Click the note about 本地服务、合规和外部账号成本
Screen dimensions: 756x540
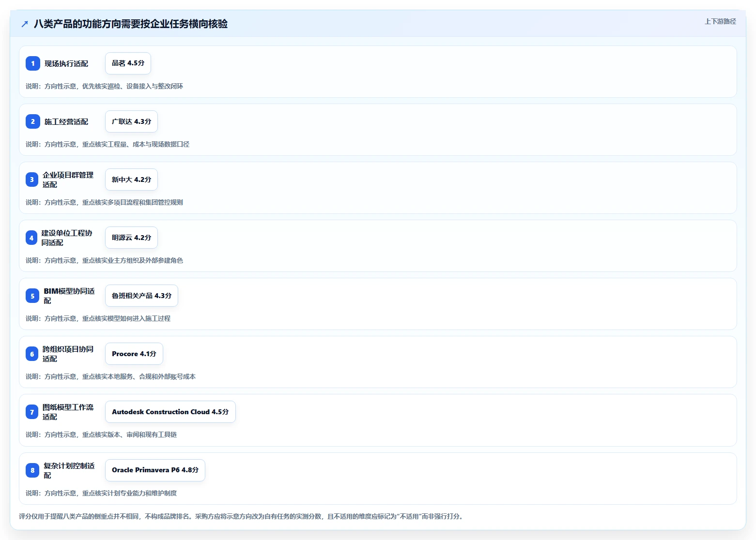pos(110,376)
